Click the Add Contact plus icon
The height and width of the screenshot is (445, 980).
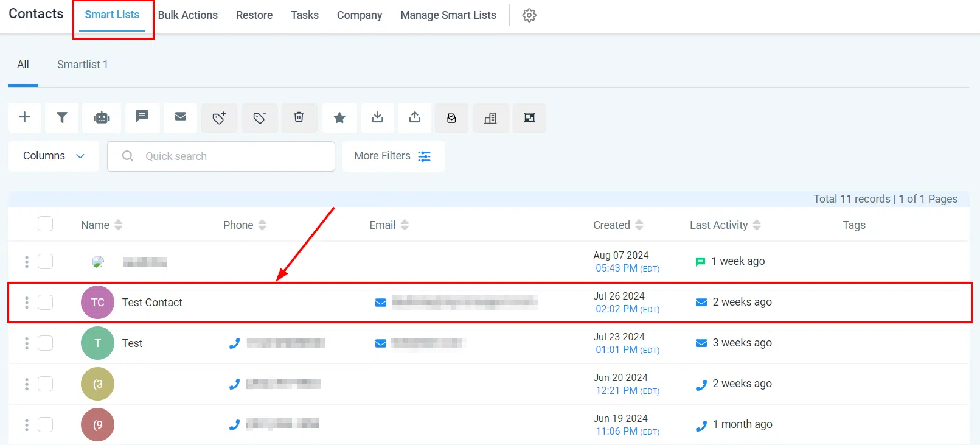(25, 117)
